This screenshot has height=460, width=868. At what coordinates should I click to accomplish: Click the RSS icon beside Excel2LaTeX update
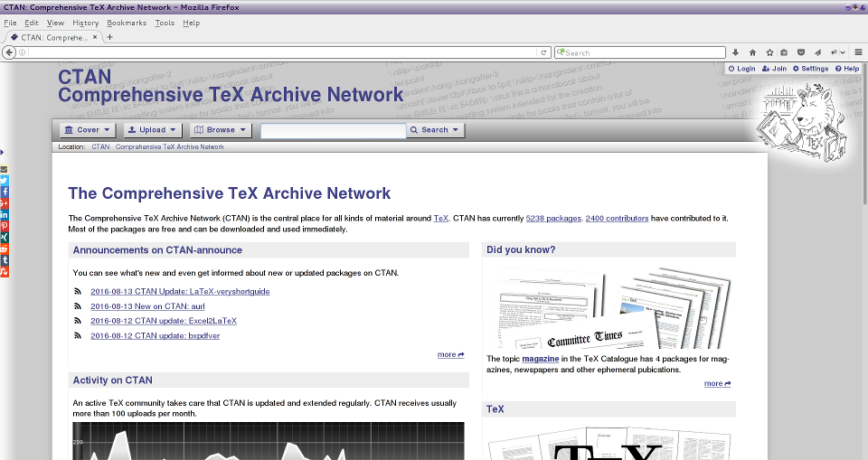tap(78, 321)
